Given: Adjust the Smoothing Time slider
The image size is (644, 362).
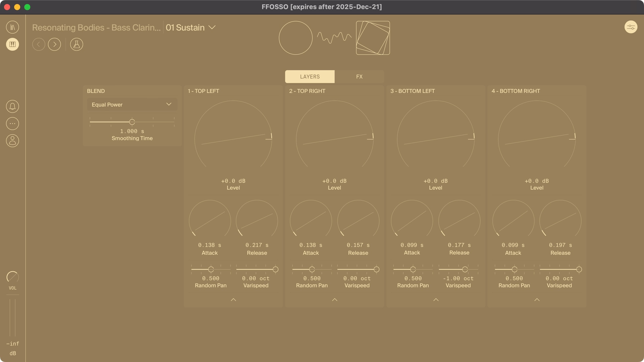Looking at the screenshot, I should coord(132,121).
